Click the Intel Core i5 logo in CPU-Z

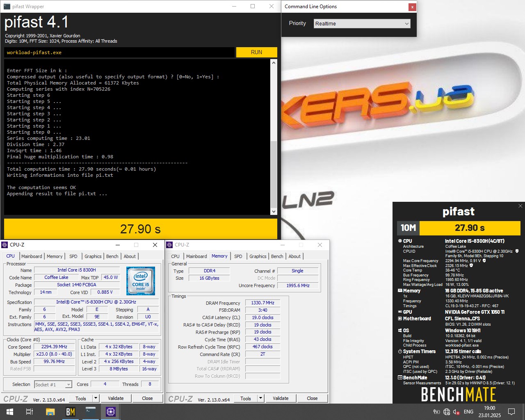click(x=141, y=281)
